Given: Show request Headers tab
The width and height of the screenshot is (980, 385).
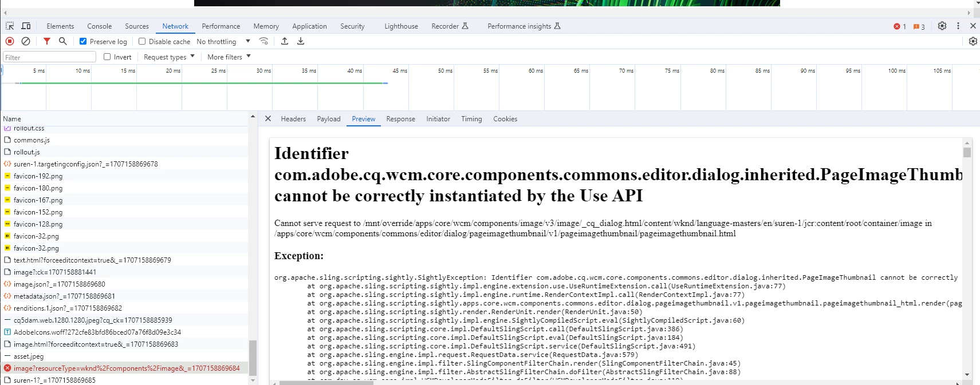Looking at the screenshot, I should click(x=293, y=119).
